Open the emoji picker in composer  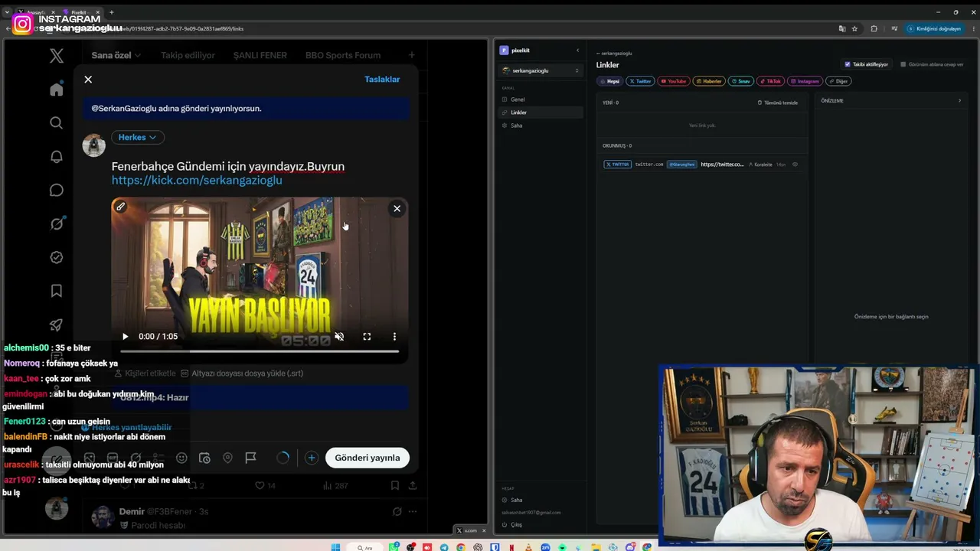click(x=181, y=458)
